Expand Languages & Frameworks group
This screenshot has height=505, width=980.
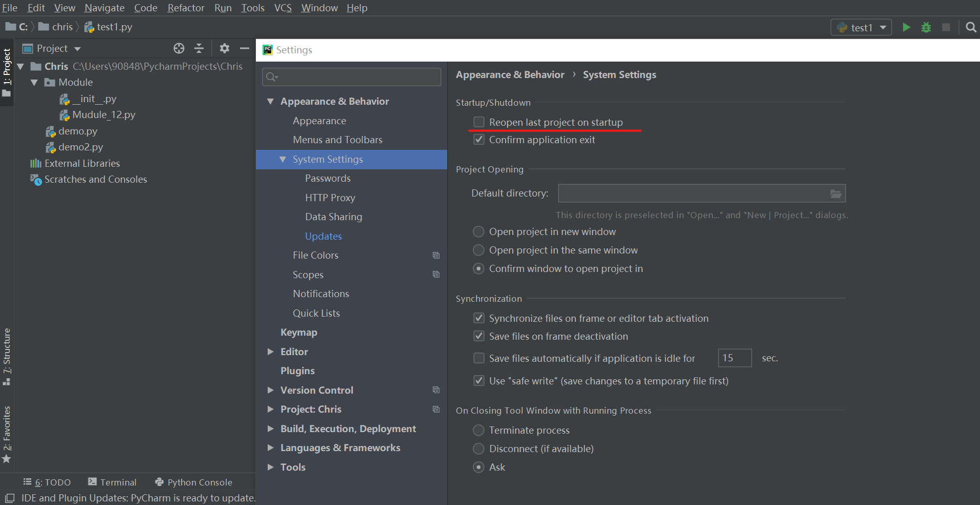click(270, 448)
